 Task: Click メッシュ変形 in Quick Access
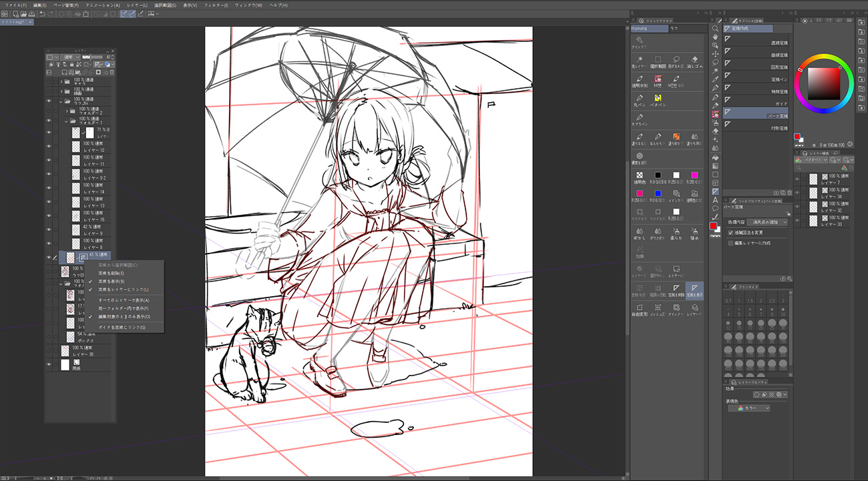tap(658, 310)
